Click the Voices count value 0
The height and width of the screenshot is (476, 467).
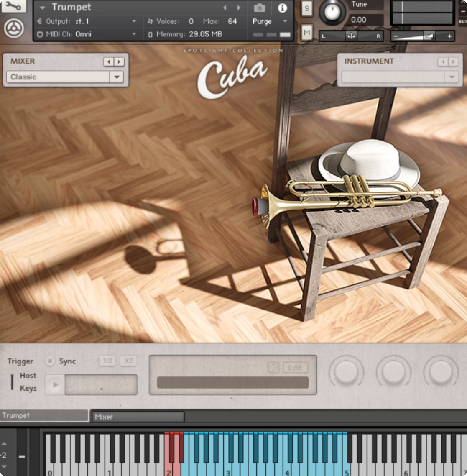tap(191, 21)
